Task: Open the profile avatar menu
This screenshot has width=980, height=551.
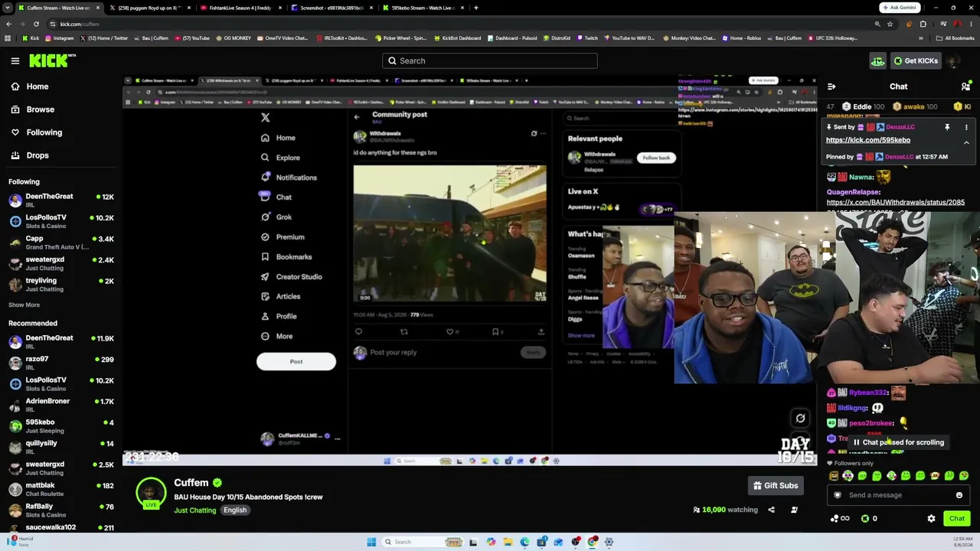Action: click(954, 60)
